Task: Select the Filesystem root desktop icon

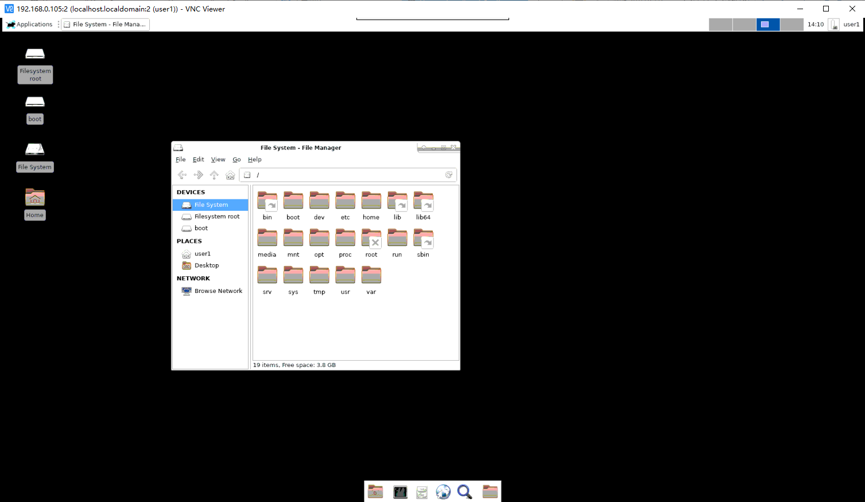Action: [x=35, y=54]
